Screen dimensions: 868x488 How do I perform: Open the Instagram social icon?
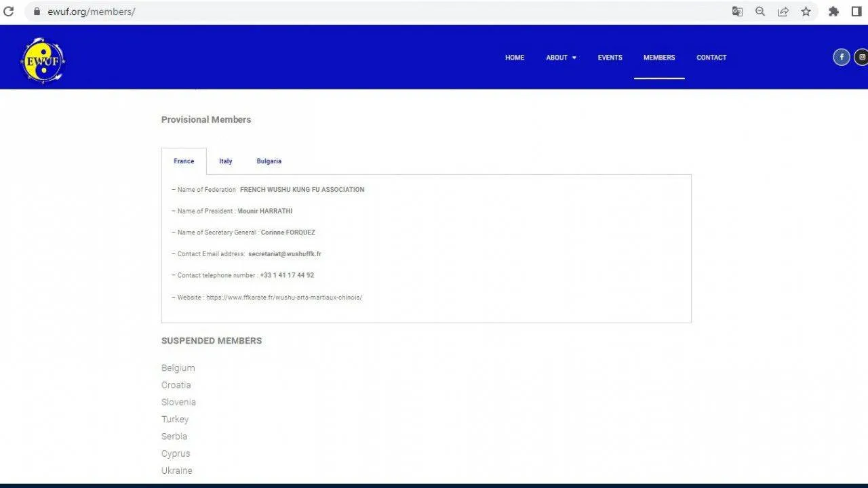[862, 57]
